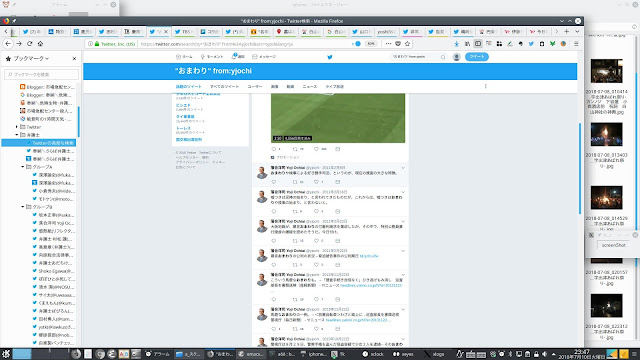Click the Twitter search magnifier icon
Image resolution: width=640 pixels, height=360 pixels.
click(443, 57)
